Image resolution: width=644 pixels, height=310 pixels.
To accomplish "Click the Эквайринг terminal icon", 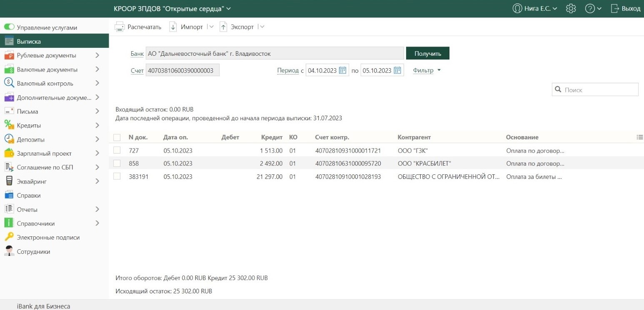I will [9, 181].
